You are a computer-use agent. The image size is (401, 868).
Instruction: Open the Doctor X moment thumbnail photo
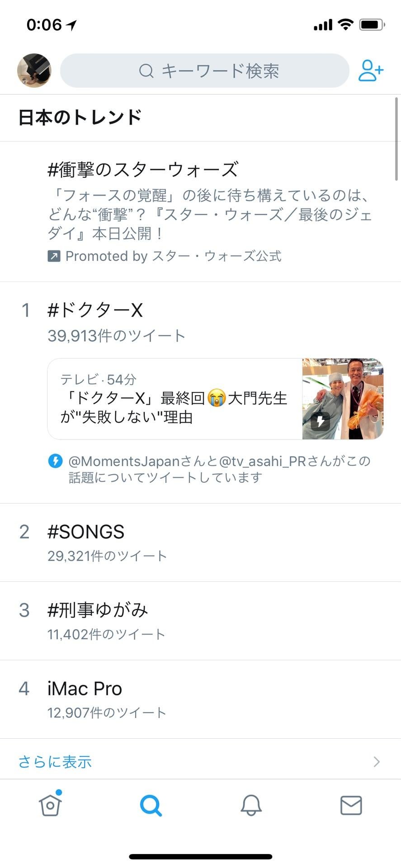(343, 399)
